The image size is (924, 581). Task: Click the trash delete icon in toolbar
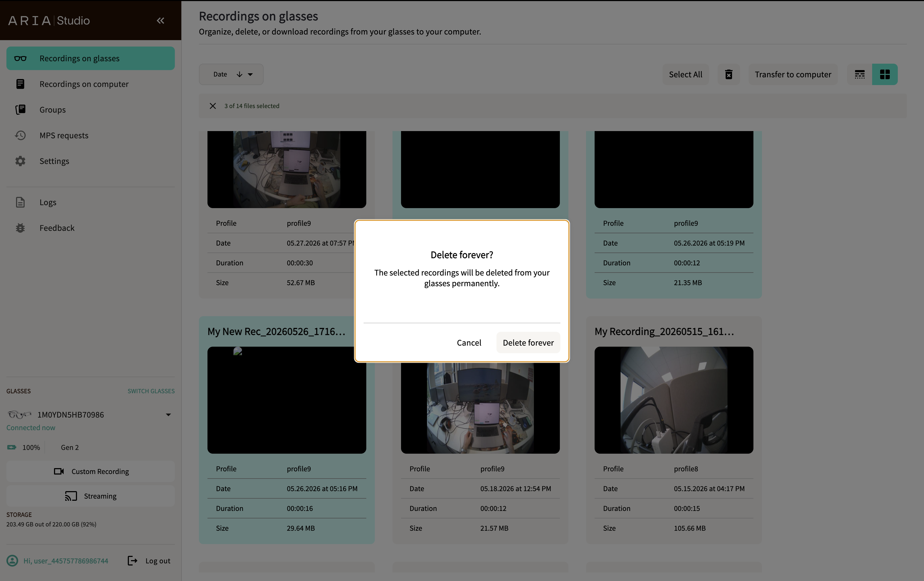tap(729, 74)
